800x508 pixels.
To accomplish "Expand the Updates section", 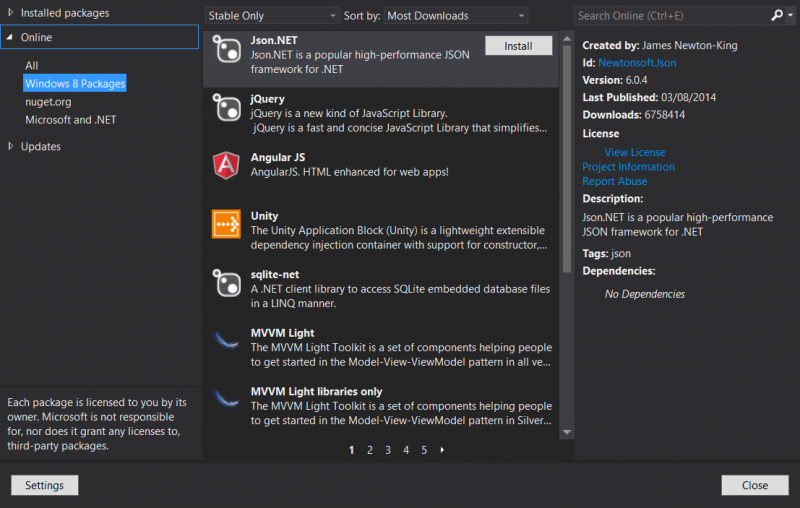I will click(x=12, y=147).
